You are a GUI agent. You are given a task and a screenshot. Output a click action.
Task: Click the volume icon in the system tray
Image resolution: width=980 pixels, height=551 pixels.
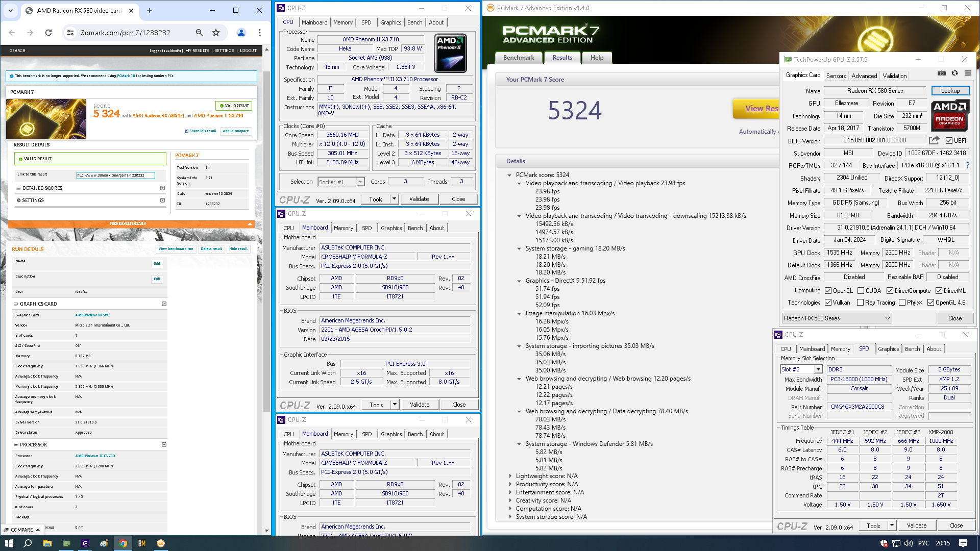point(909,543)
